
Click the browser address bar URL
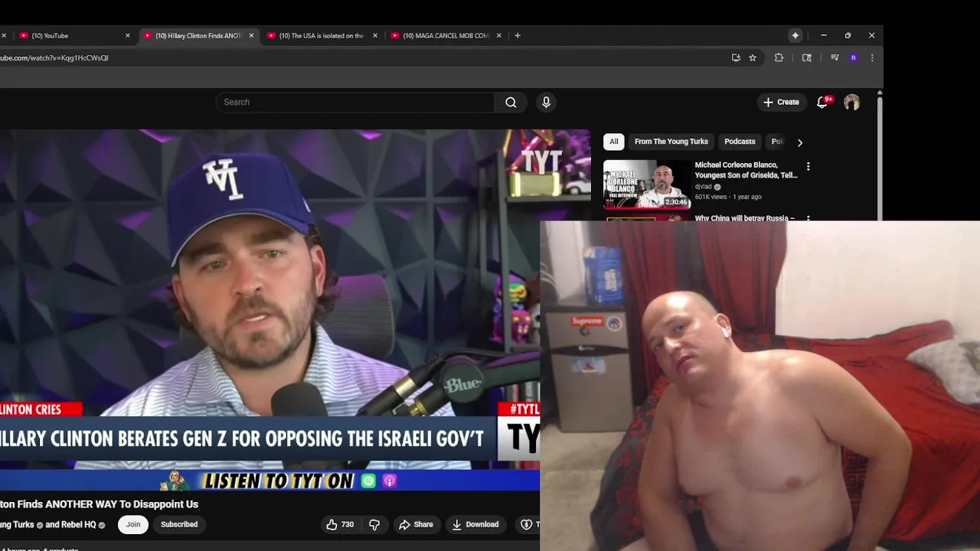coord(54,57)
